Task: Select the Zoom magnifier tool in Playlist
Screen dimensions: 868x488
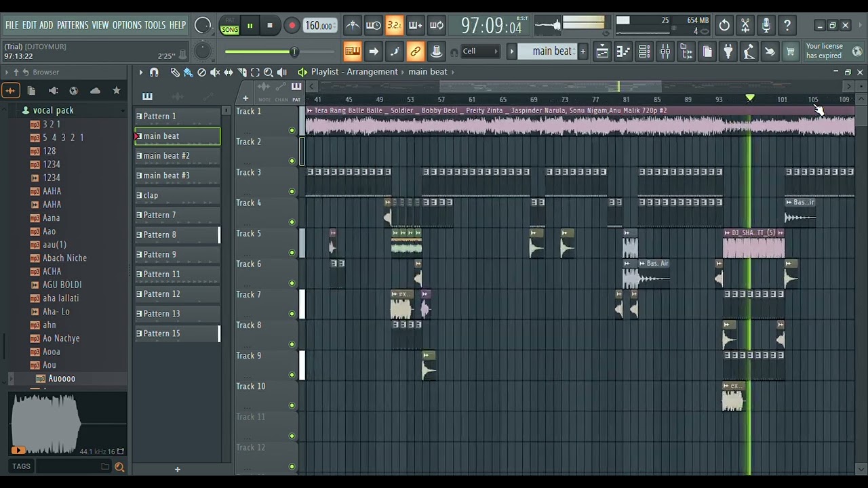Action: click(269, 73)
